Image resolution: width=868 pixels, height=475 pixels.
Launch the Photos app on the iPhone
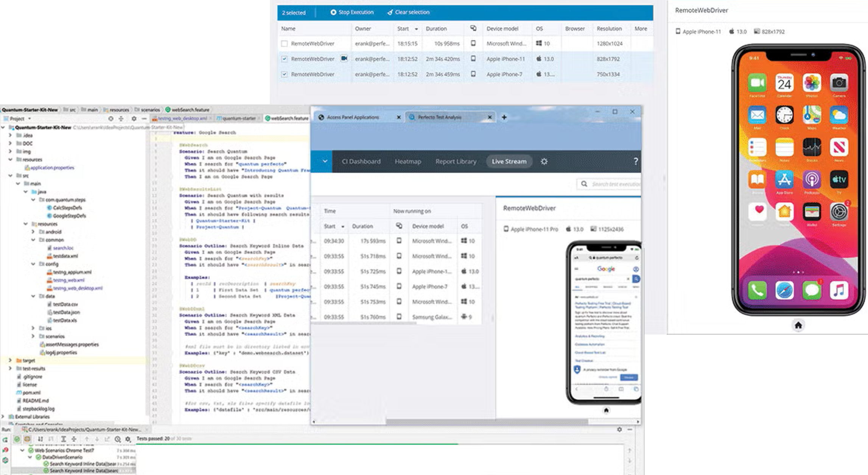click(812, 83)
